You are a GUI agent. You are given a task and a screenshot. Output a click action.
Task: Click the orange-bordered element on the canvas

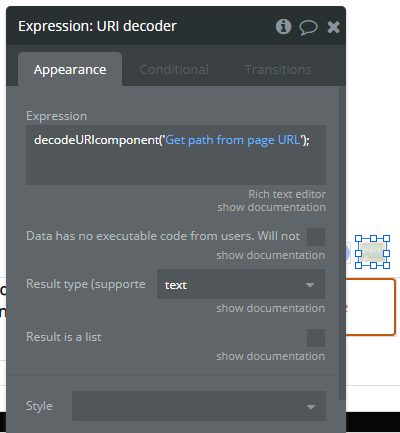371,307
